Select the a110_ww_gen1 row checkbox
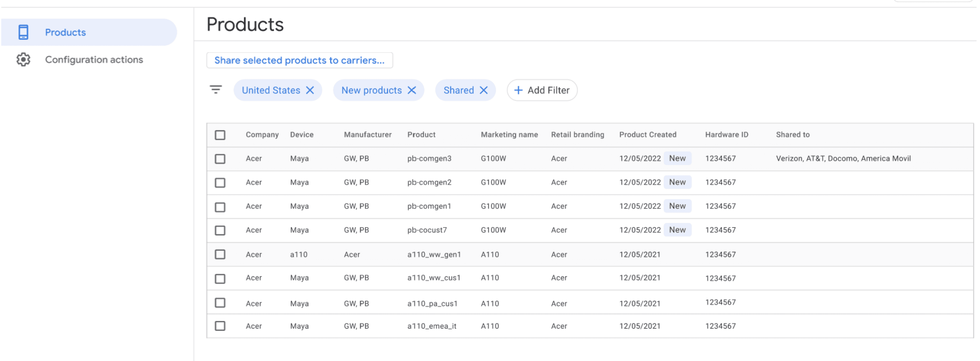This screenshot has height=361, width=980. click(x=220, y=254)
